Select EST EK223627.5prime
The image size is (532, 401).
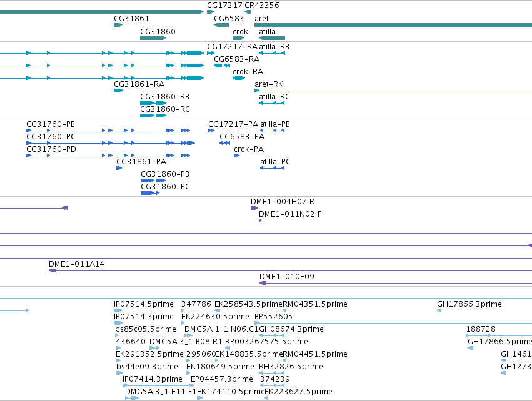pos(299,392)
